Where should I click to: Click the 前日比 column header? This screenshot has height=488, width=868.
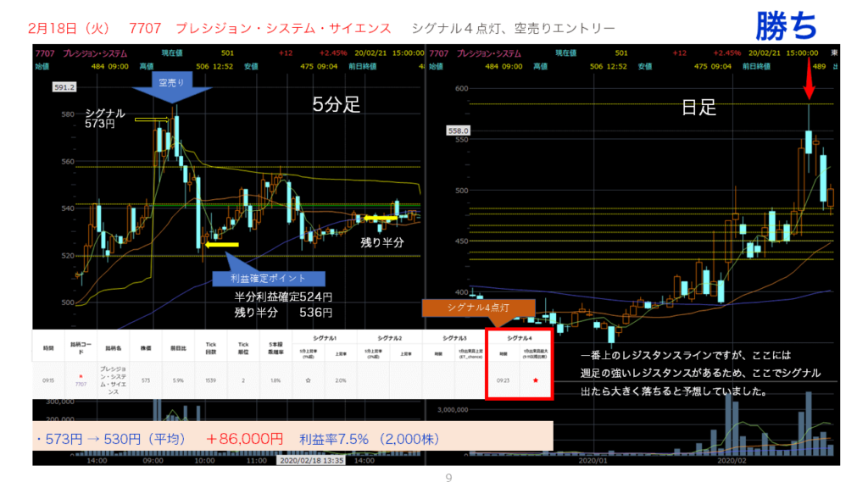(x=178, y=348)
